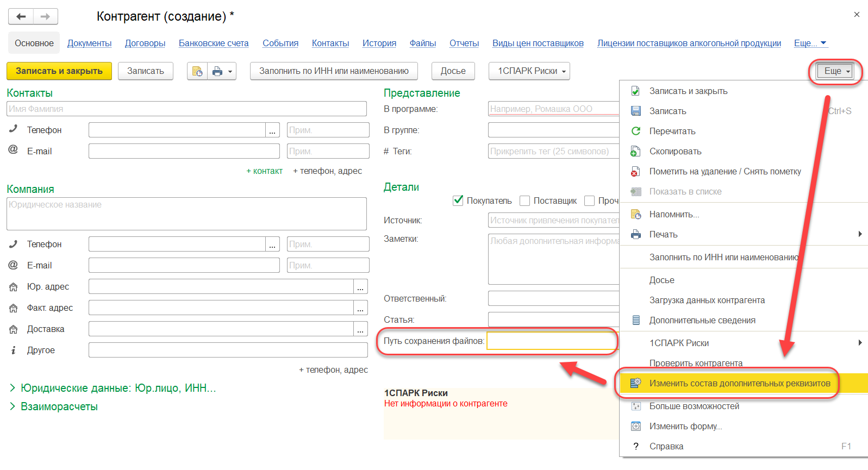Click the contact Телефон handset icon
The image size is (868, 470).
(x=13, y=129)
